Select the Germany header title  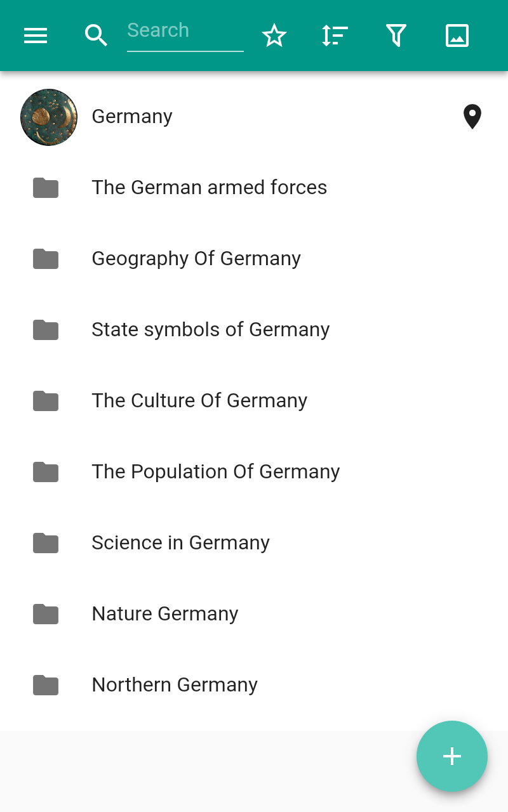(x=132, y=117)
